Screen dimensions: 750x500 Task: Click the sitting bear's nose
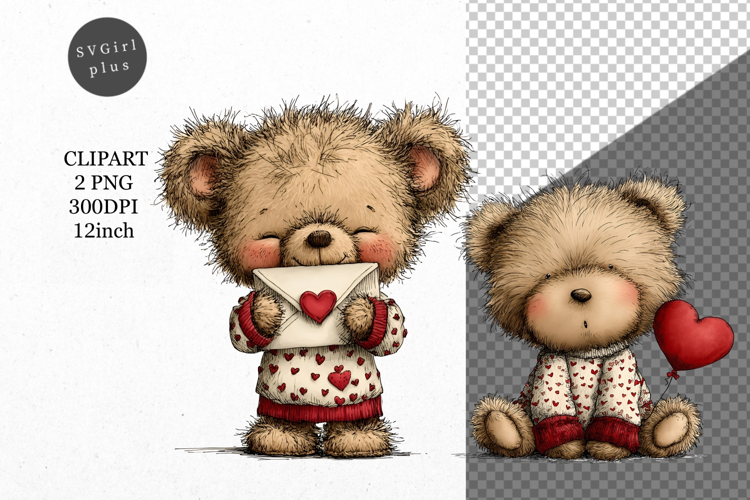coord(581,296)
